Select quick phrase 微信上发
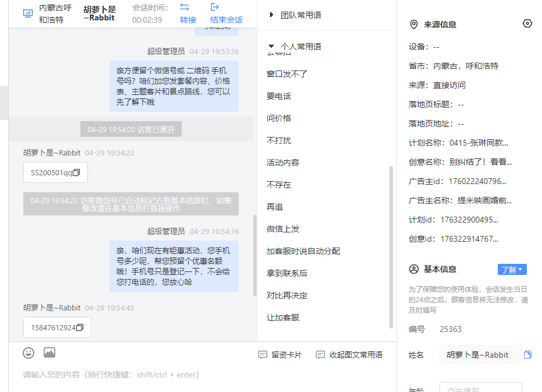Screen dimensions: 542x392 click(283, 229)
